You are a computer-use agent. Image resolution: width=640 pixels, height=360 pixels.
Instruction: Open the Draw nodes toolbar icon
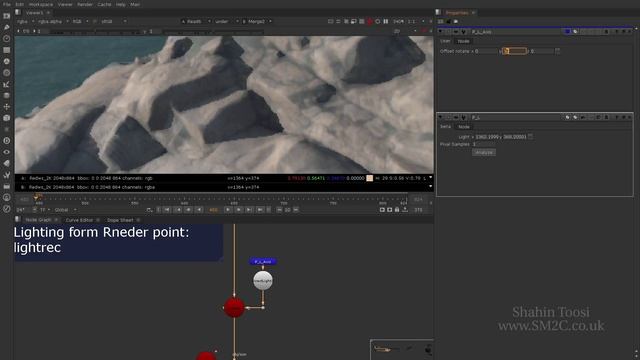(7, 27)
